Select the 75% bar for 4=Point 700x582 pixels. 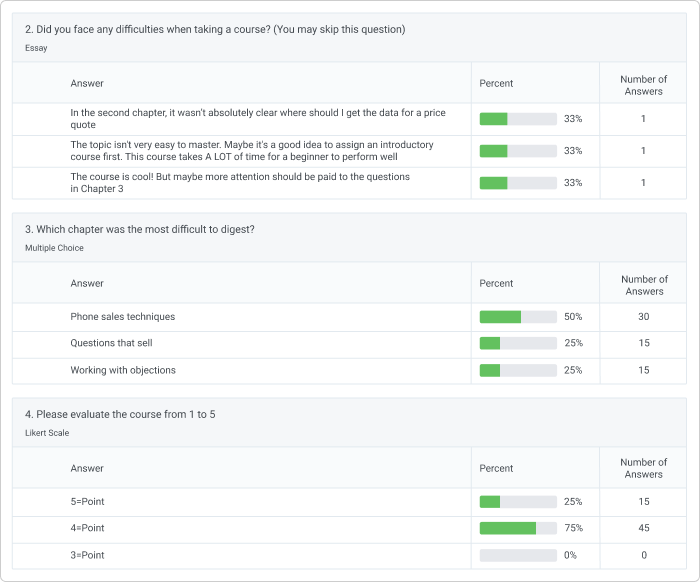518,528
